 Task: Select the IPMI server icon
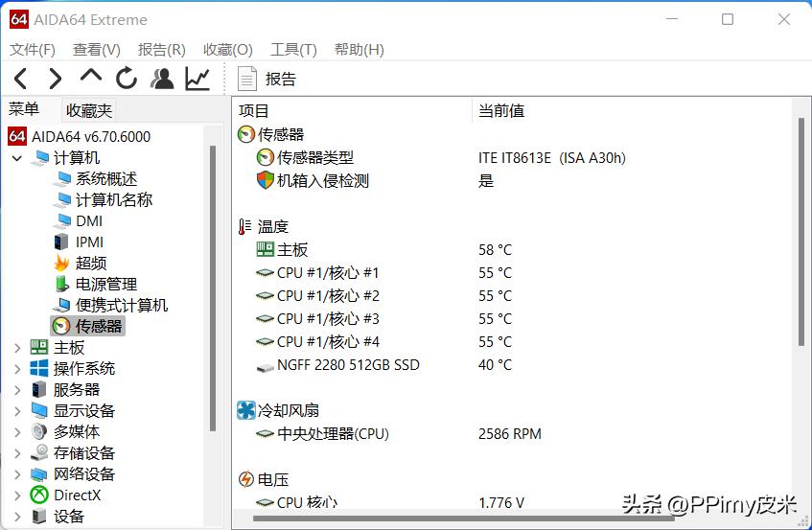tap(61, 242)
